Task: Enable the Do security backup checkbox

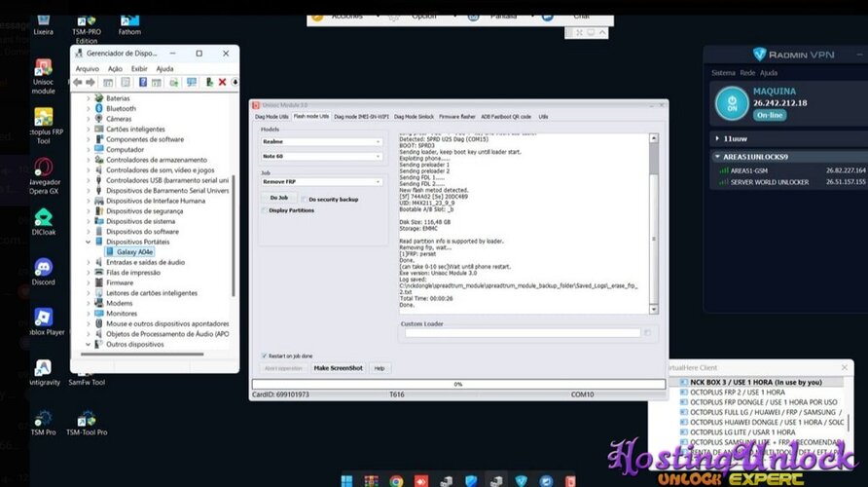Action: tap(305, 200)
